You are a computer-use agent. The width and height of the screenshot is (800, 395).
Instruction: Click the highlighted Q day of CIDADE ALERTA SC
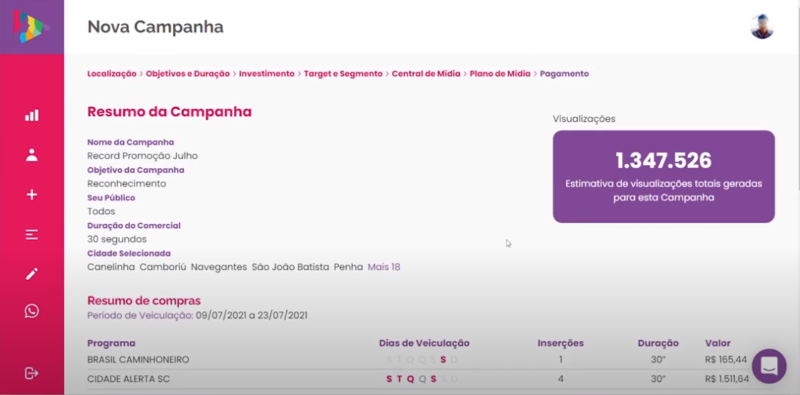[410, 379]
